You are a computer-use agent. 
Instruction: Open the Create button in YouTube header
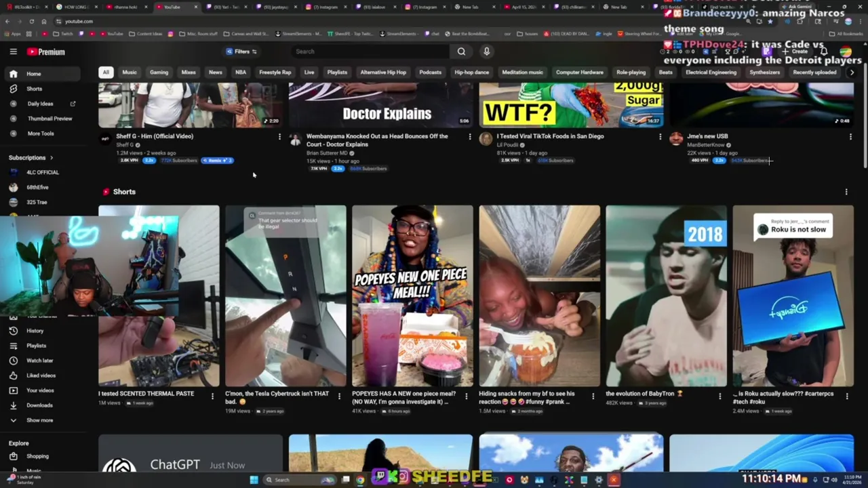click(x=795, y=52)
